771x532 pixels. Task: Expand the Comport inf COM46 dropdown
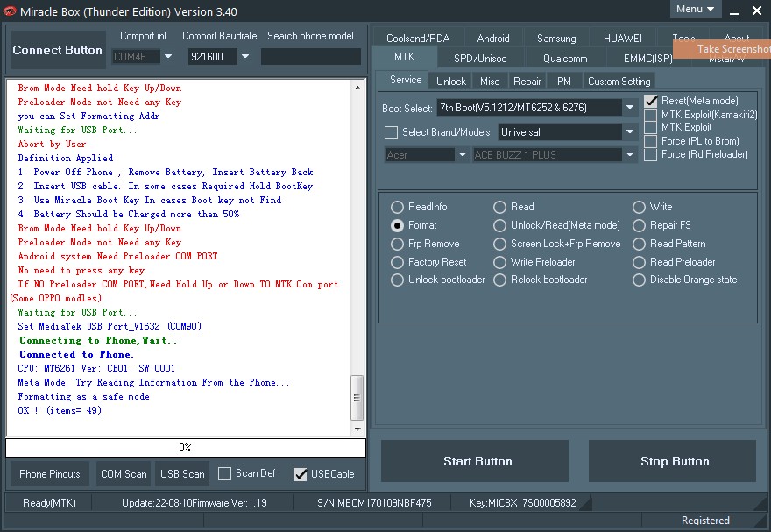[x=168, y=57]
